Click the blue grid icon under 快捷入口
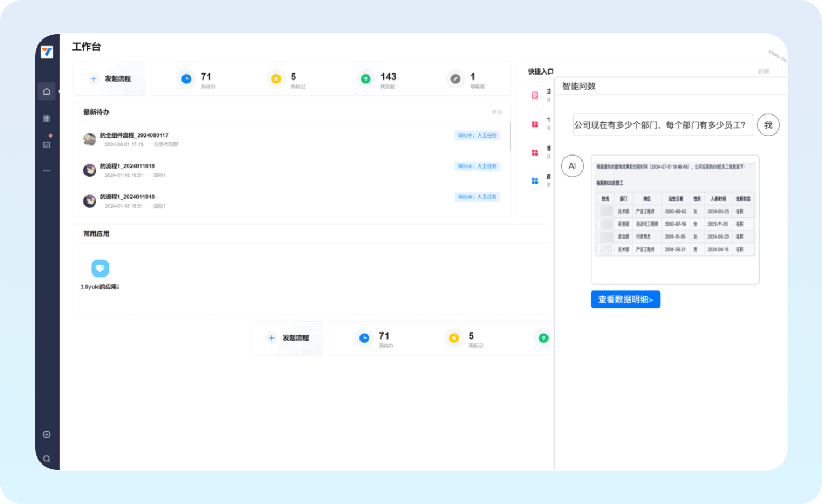 pyautogui.click(x=535, y=181)
